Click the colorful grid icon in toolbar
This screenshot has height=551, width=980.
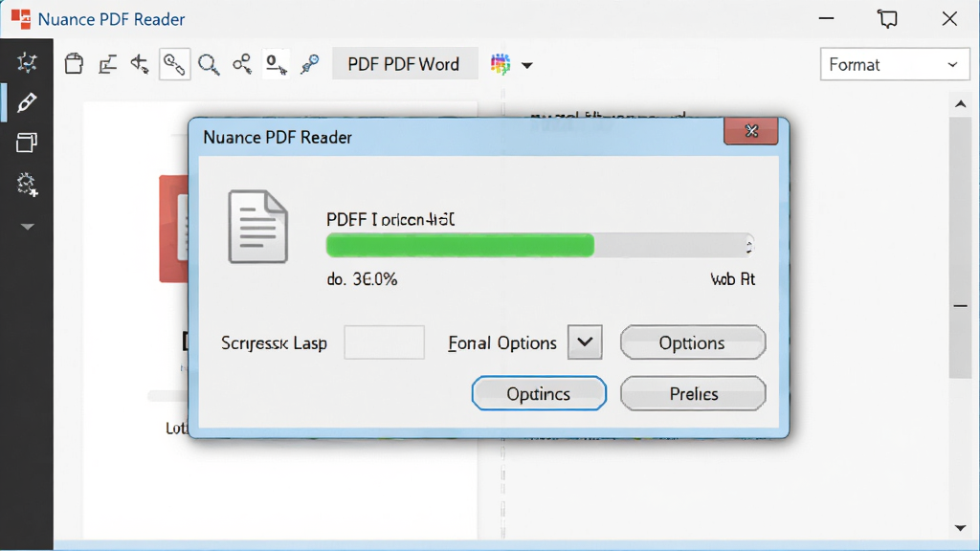500,64
